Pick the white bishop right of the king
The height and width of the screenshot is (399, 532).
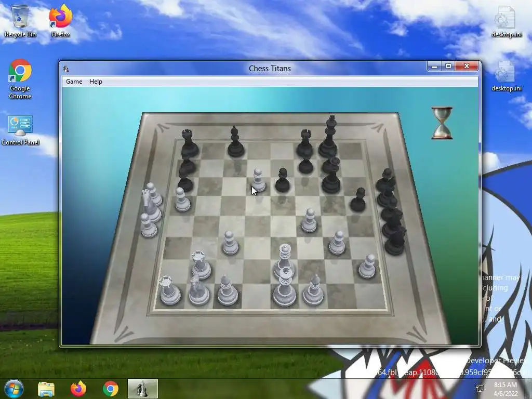(x=313, y=290)
